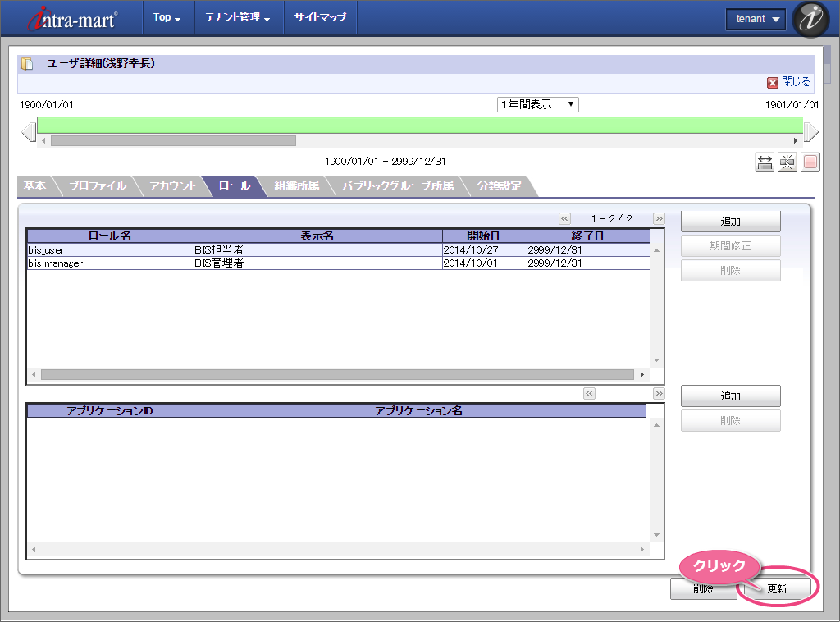The image size is (840, 622).
Task: Open the 1年間表示 display period dropdown
Action: (538, 104)
